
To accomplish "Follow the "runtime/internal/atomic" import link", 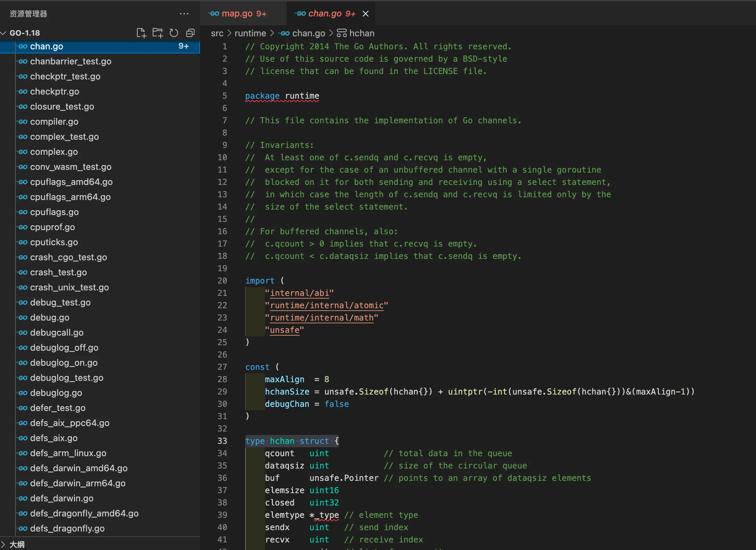I will [327, 305].
